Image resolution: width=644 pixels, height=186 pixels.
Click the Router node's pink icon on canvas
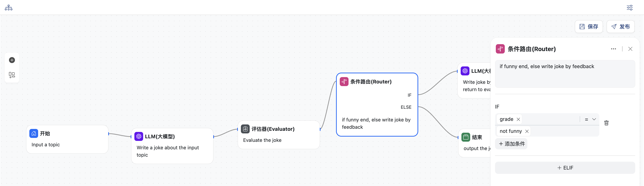coord(344,82)
